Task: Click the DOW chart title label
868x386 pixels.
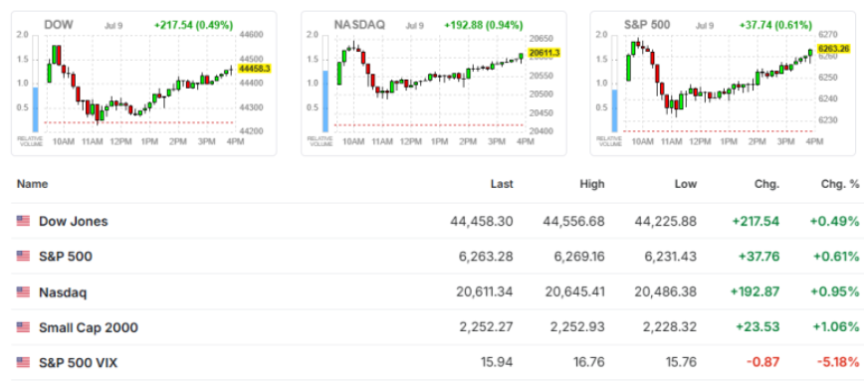Action: (59, 25)
